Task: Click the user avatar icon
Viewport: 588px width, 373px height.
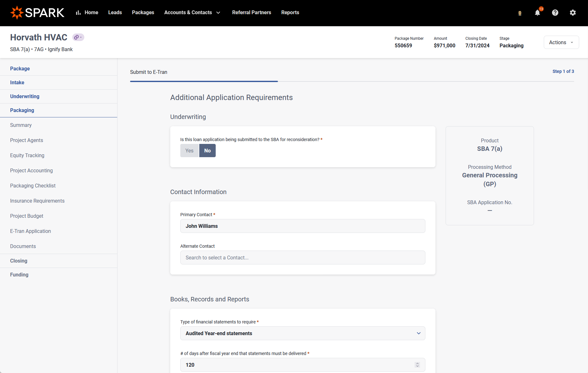Action: (x=519, y=13)
